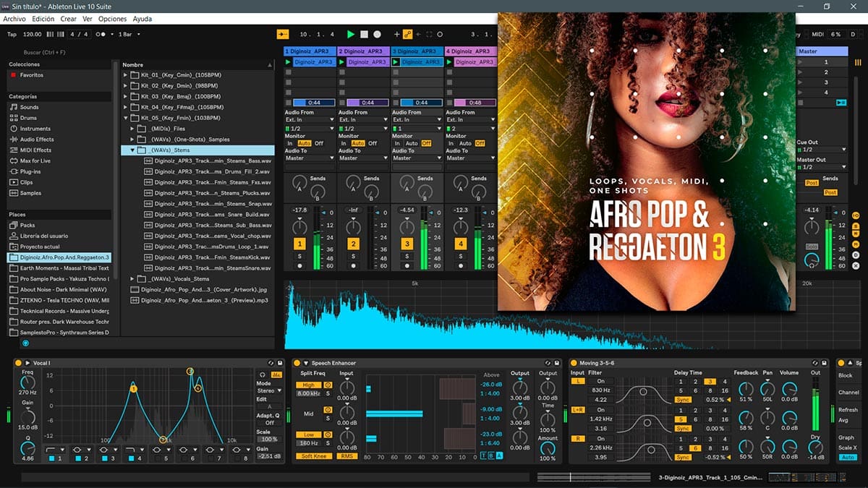
Task: Disable EQ band 1 in Vocal I
Action: pyautogui.click(x=52, y=458)
